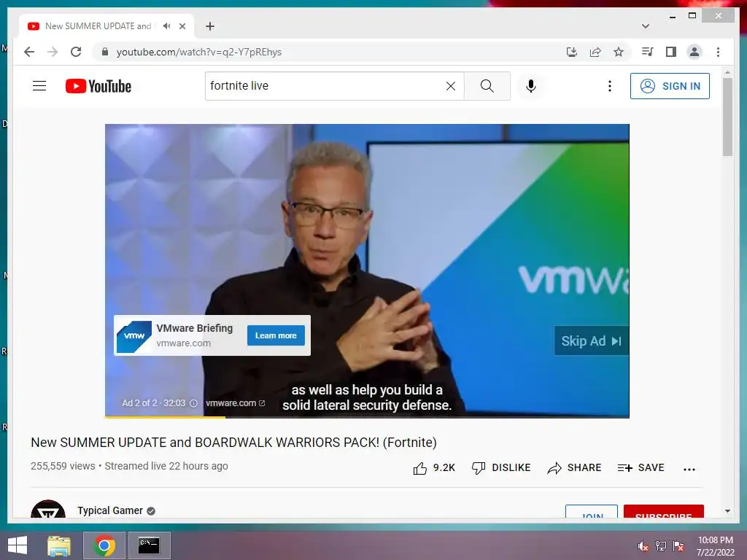Go forward with browser forward arrow
Viewport: 747px width, 560px height.
[x=53, y=52]
